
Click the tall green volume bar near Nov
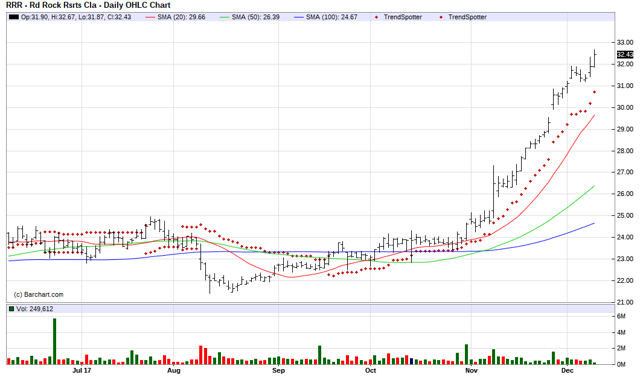pos(467,354)
